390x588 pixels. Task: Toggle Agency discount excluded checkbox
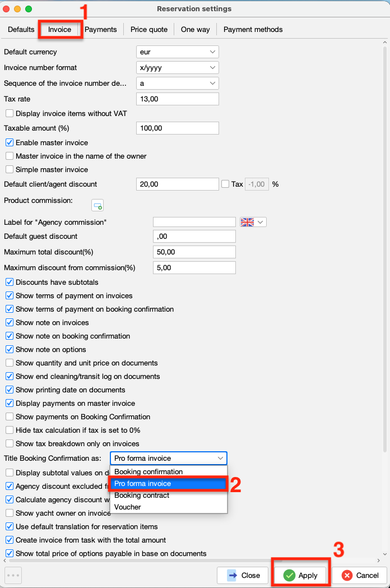click(x=10, y=486)
